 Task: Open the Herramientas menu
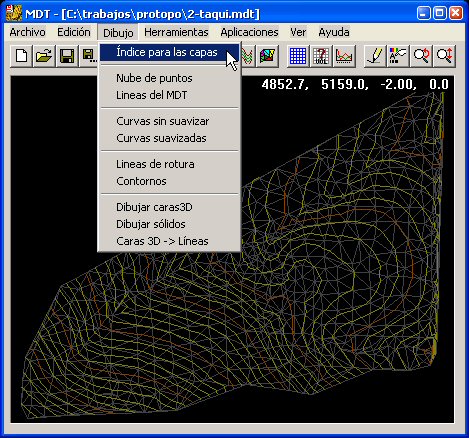pos(176,32)
